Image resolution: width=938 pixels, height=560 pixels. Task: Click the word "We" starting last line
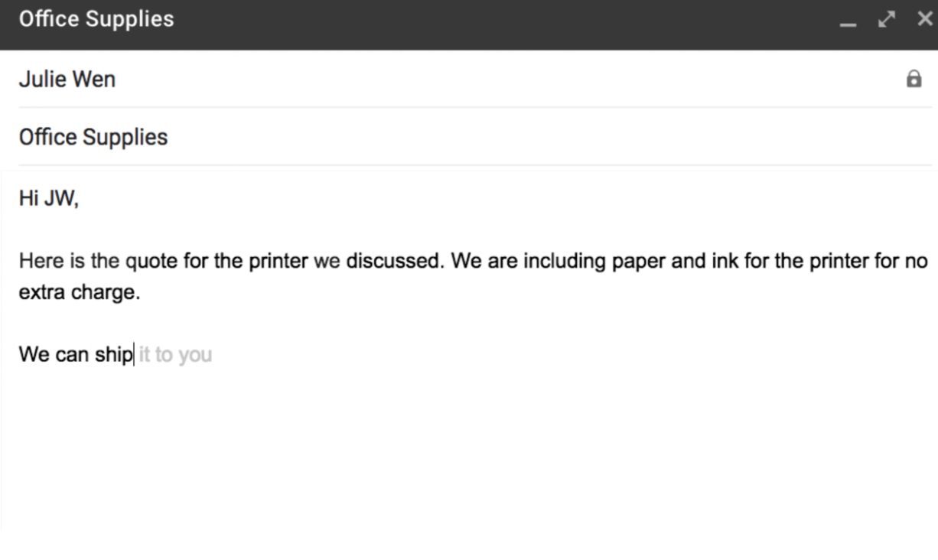pos(34,355)
